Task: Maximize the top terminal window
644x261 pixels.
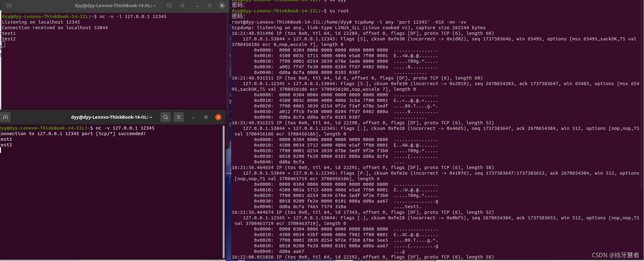Action: pos(210,6)
